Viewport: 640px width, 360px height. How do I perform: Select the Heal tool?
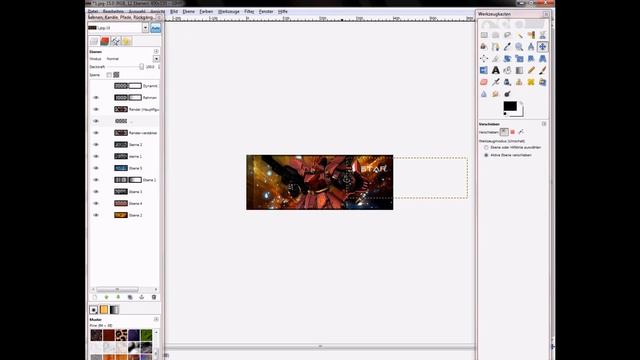(x=531, y=82)
